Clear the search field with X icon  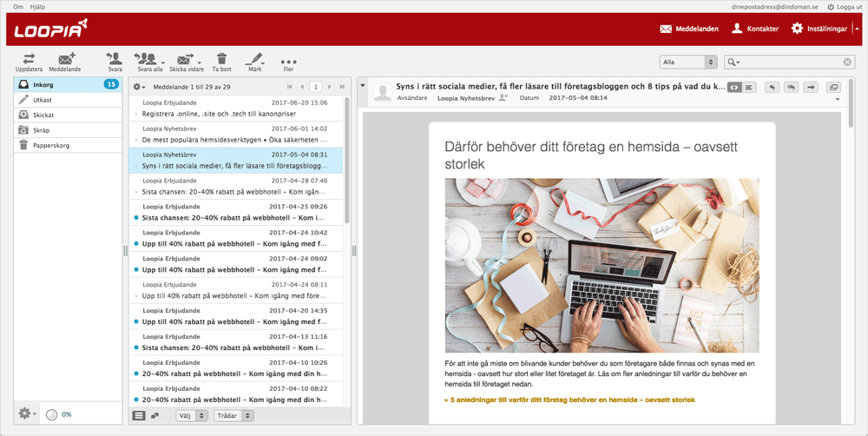coord(847,62)
